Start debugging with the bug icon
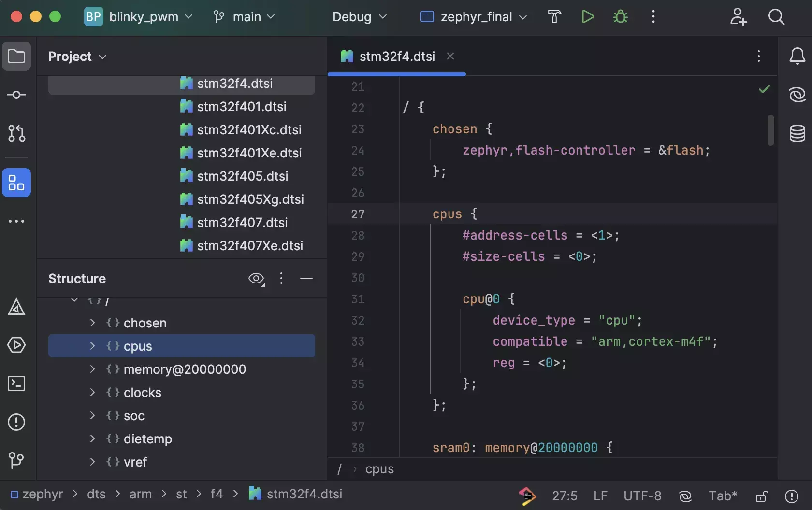Screen dimensions: 812x510 pyautogui.click(x=620, y=17)
